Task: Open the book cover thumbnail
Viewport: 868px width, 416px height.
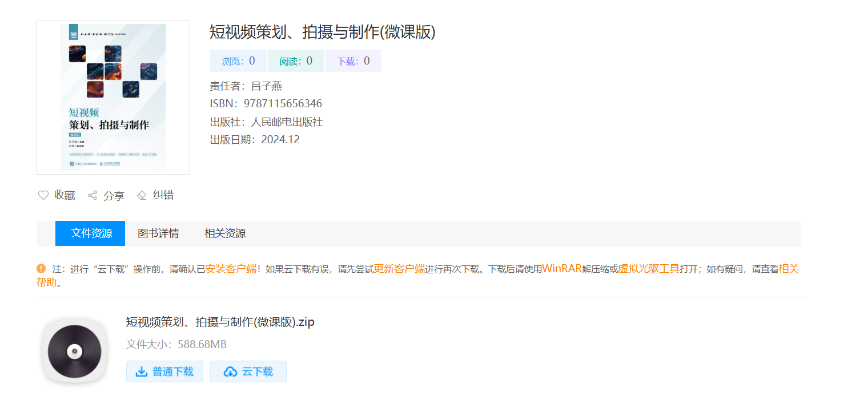Action: (x=113, y=98)
